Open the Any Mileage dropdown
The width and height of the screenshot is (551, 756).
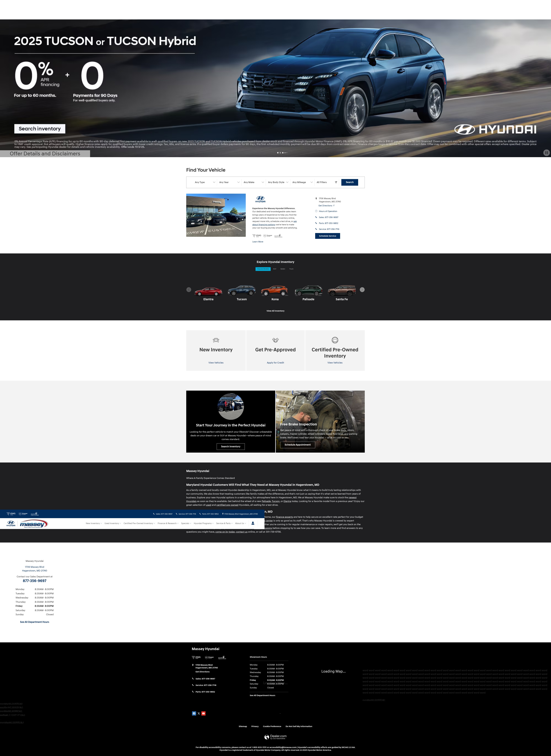(302, 182)
